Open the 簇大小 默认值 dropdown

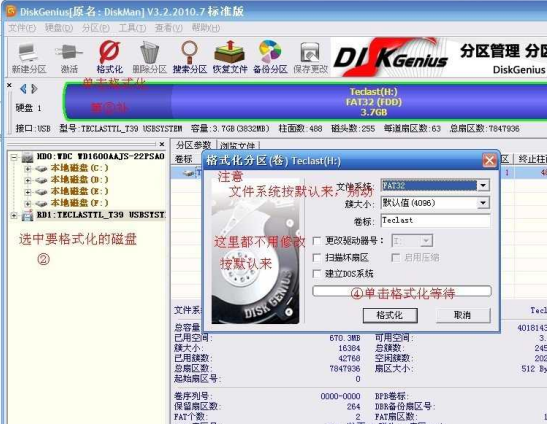(x=483, y=203)
